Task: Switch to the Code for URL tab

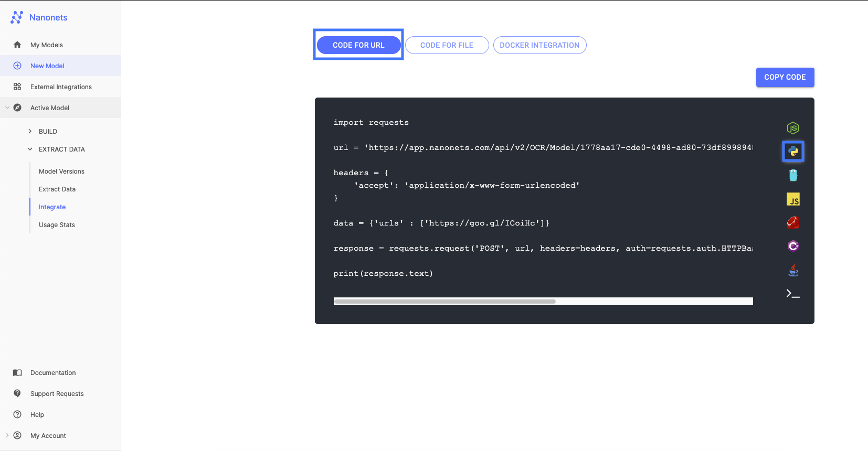Action: (358, 45)
